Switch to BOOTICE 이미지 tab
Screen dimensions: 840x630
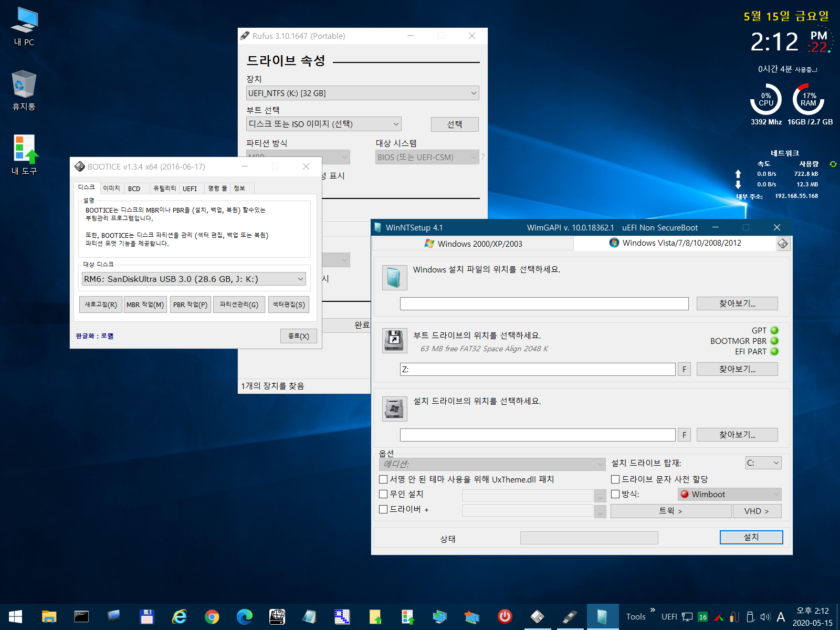[x=111, y=188]
